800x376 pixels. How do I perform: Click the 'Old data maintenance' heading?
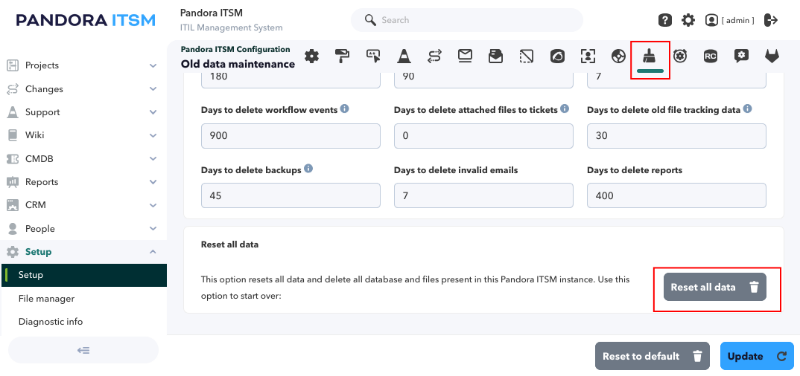pos(238,64)
